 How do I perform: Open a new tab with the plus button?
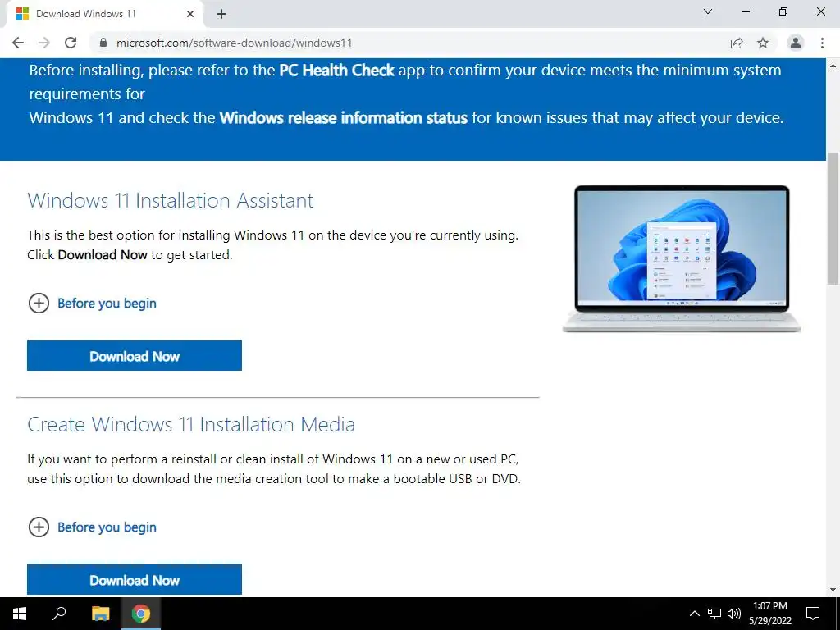(x=221, y=14)
